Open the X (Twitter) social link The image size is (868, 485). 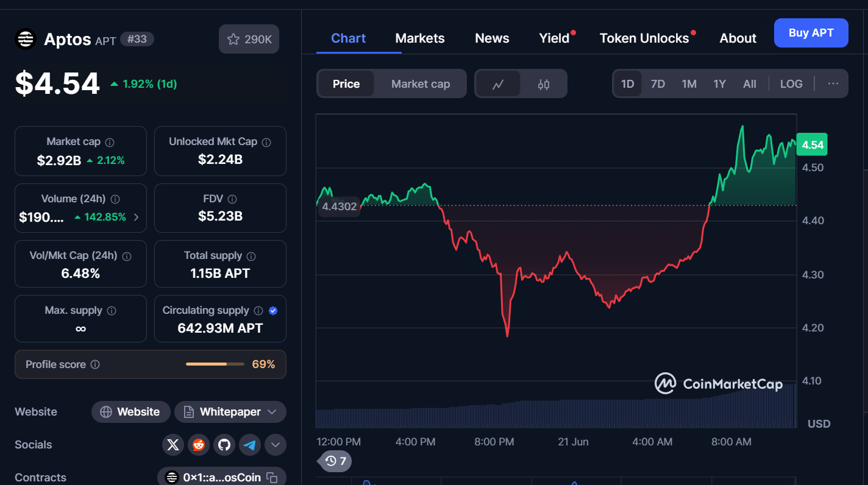[x=173, y=445]
